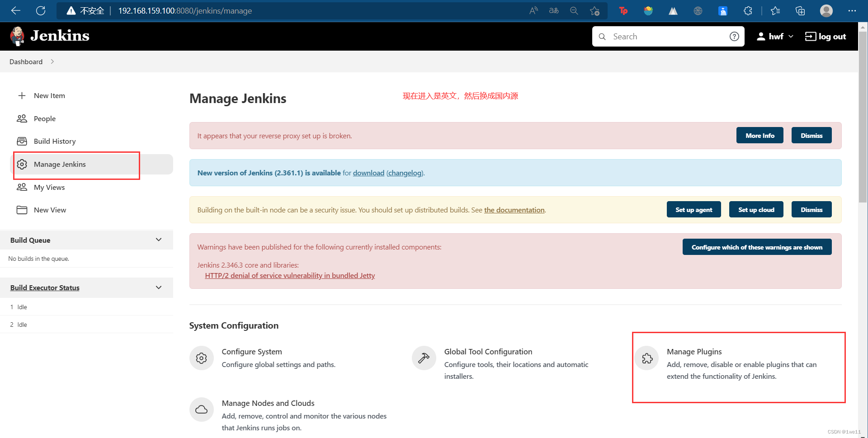Click the white triangle extension icon

pos(673,10)
